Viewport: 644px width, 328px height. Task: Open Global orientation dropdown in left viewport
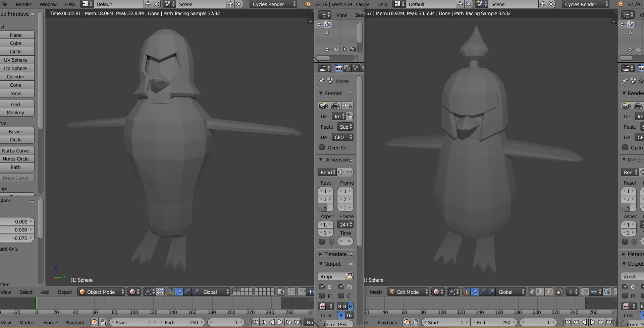pos(215,292)
